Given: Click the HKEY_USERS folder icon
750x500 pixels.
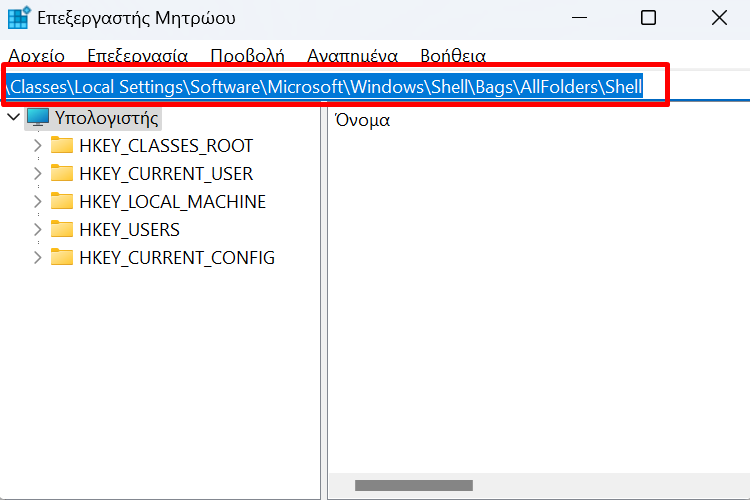Looking at the screenshot, I should pyautogui.click(x=62, y=229).
